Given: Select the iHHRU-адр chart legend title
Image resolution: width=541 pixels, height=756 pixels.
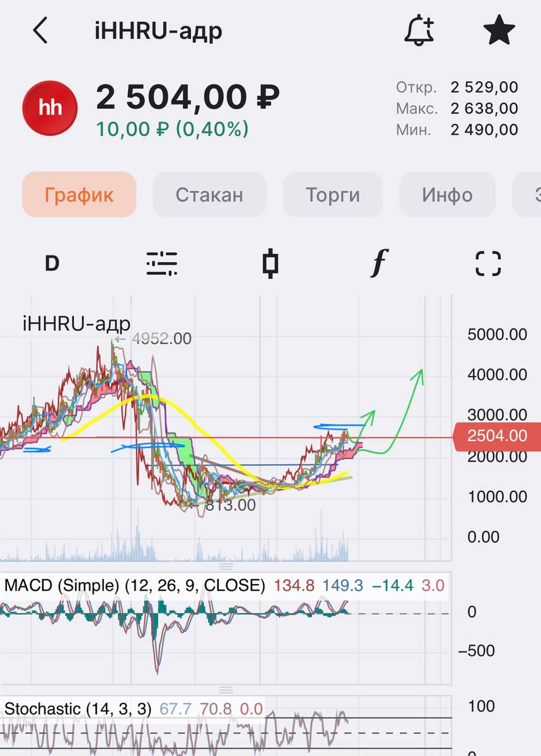Looking at the screenshot, I should [x=76, y=324].
